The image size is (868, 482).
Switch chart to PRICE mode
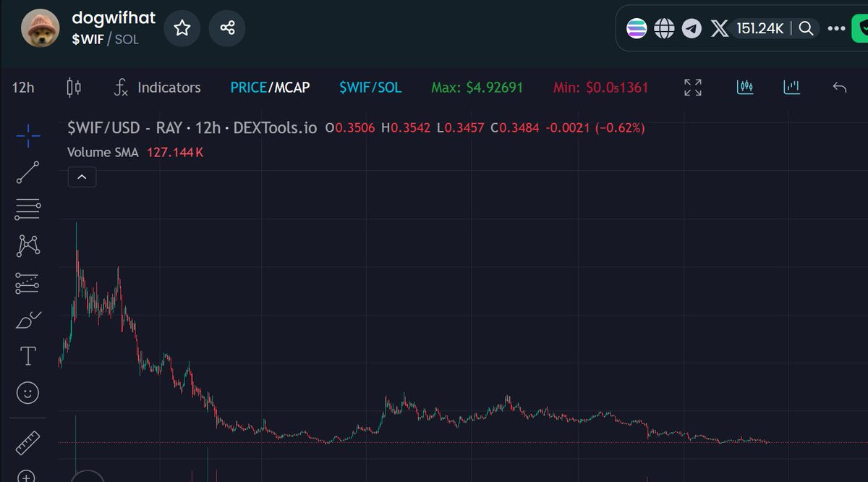[x=248, y=88]
